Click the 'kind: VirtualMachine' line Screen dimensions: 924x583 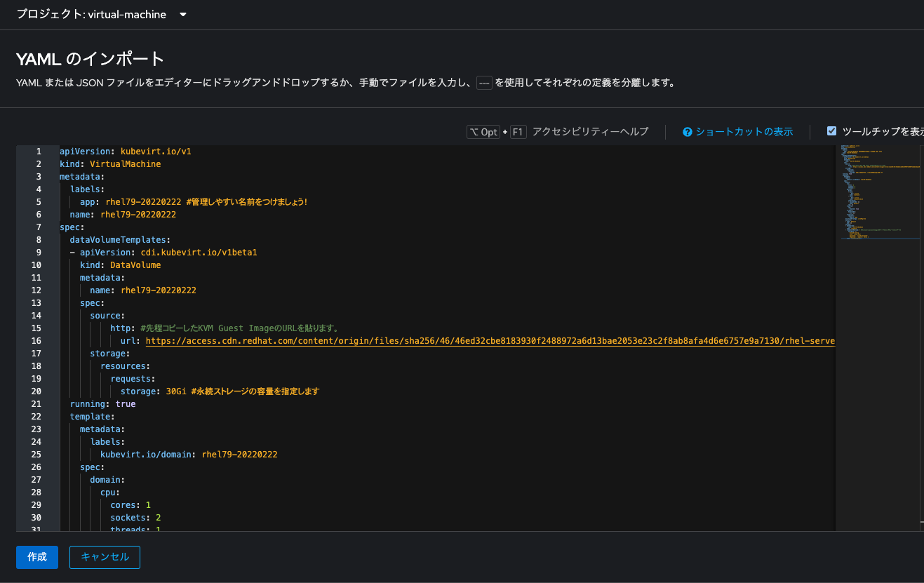click(110, 164)
